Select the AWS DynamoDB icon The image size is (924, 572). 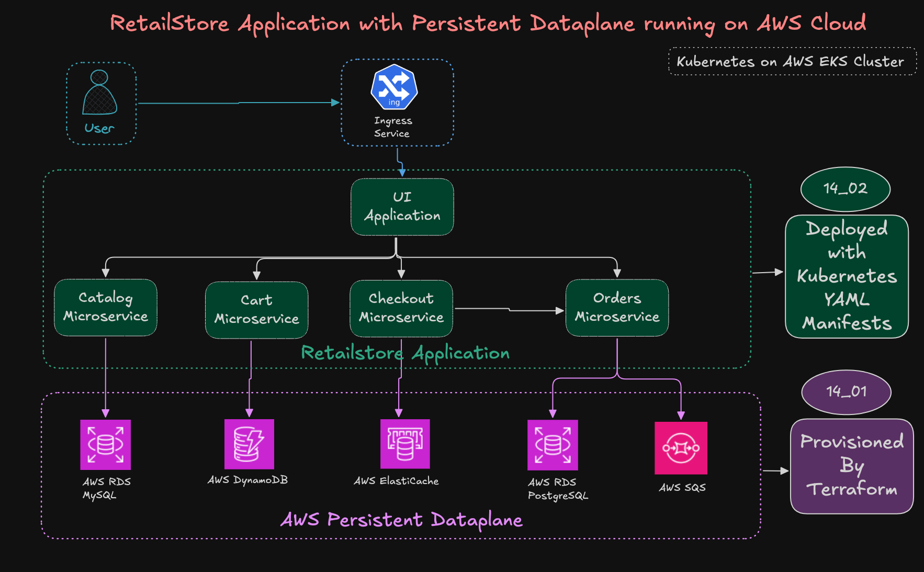click(x=249, y=445)
